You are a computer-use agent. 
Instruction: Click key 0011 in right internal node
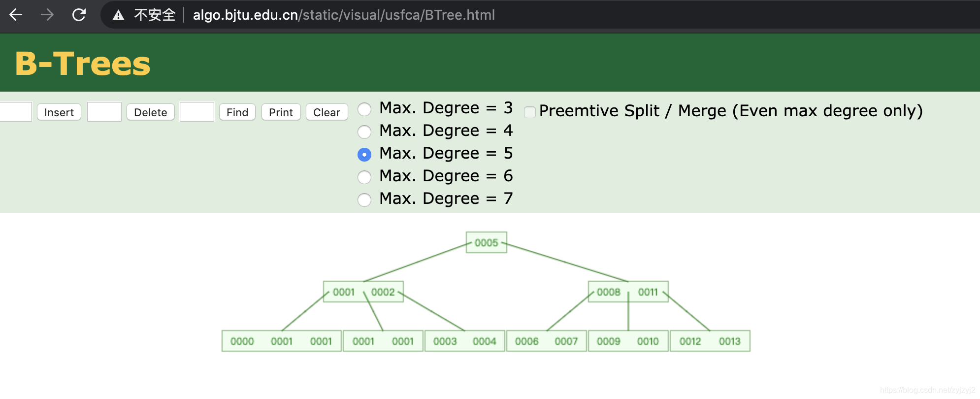(x=648, y=292)
